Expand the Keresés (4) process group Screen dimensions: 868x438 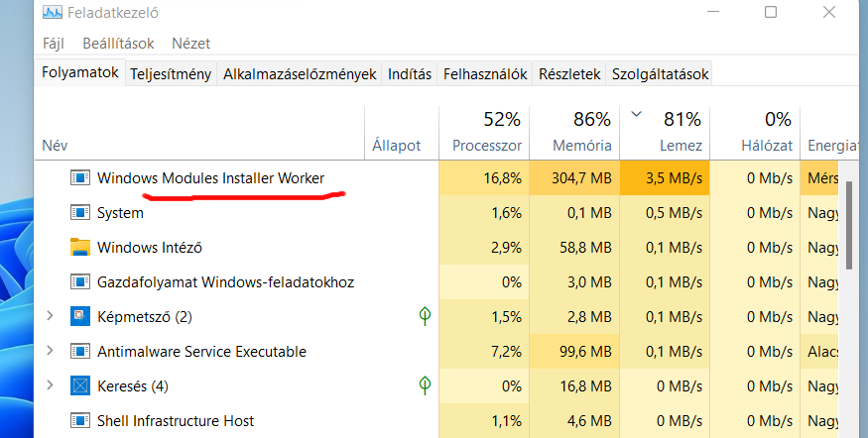point(50,385)
